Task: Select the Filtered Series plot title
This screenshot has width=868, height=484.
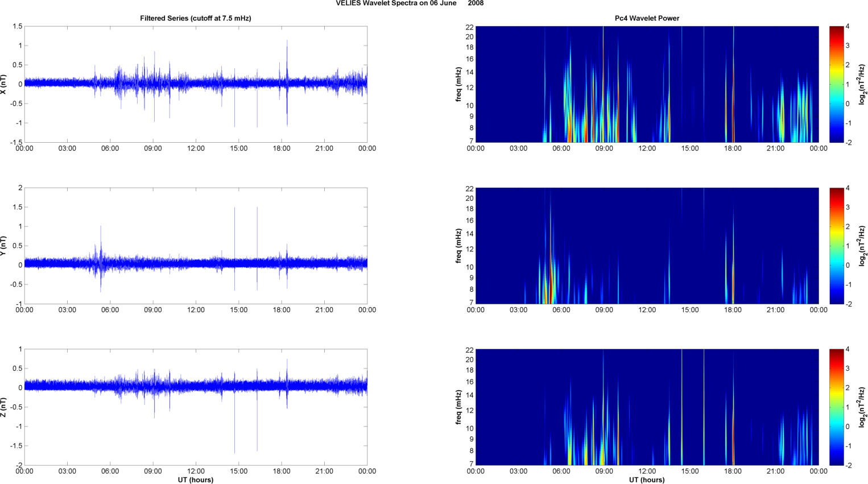Action: pyautogui.click(x=196, y=18)
